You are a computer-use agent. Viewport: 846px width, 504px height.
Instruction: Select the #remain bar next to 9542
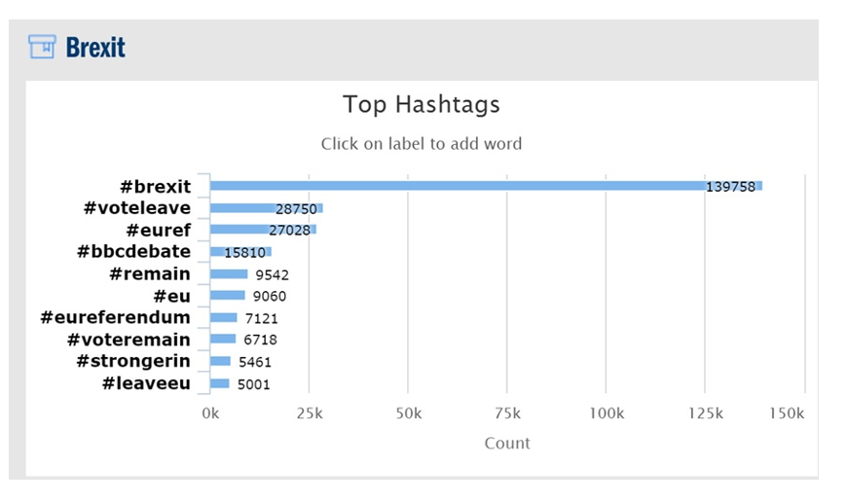point(229,273)
